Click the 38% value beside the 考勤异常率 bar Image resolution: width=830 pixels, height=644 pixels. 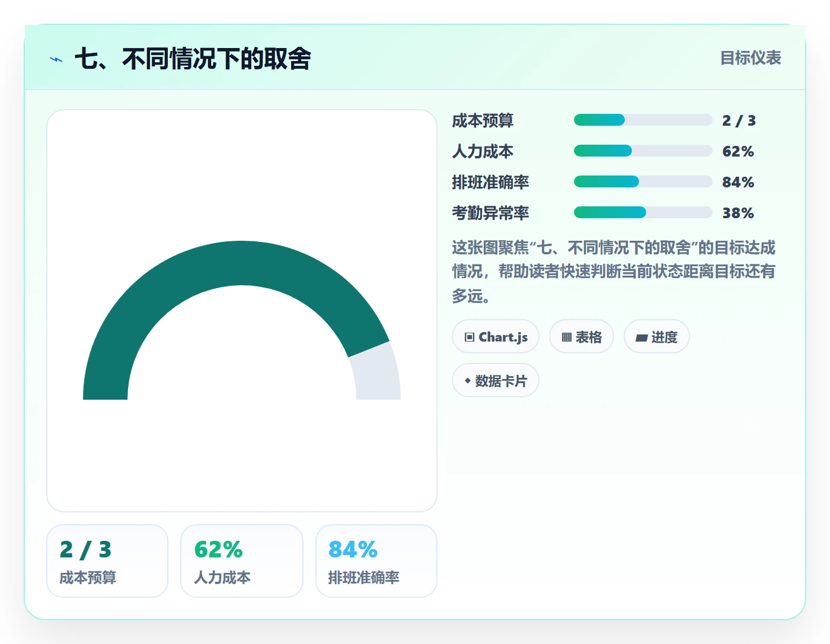[x=738, y=213]
